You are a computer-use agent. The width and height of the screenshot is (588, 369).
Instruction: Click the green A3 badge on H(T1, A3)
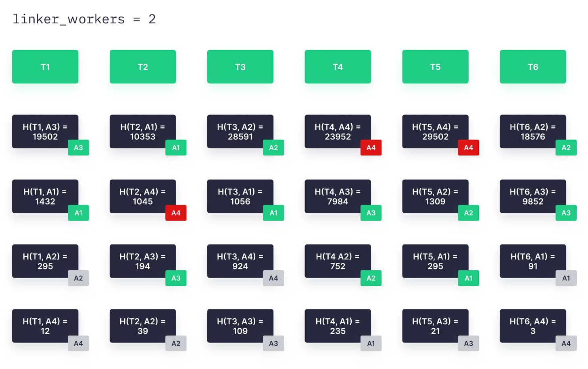click(x=78, y=148)
